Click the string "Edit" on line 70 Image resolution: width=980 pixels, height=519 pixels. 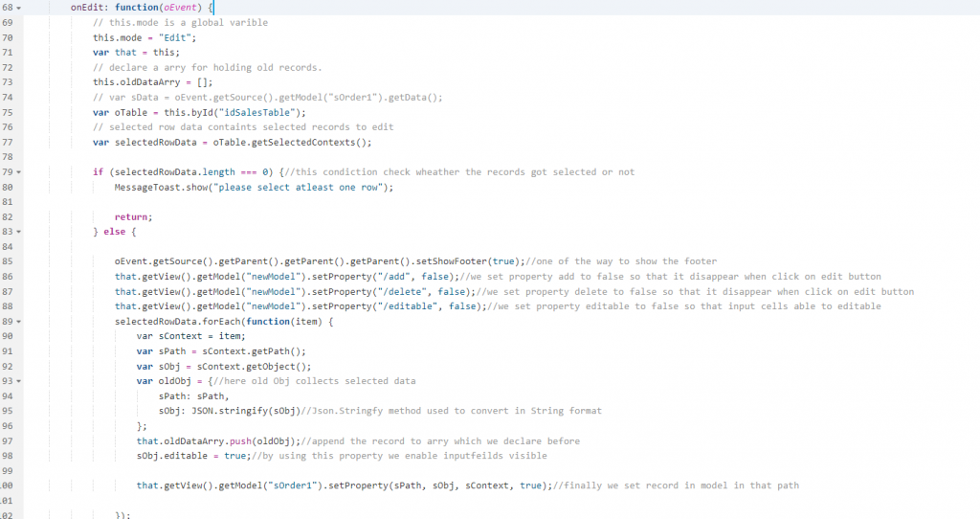tap(174, 37)
